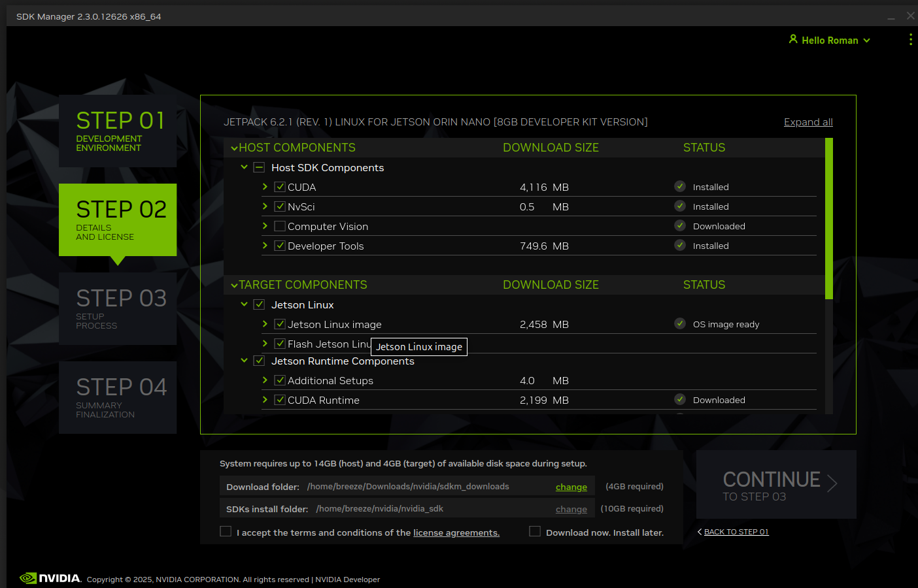Collapse the Jetson Runtime Components group
Viewport: 918px width, 588px height.
pos(244,361)
